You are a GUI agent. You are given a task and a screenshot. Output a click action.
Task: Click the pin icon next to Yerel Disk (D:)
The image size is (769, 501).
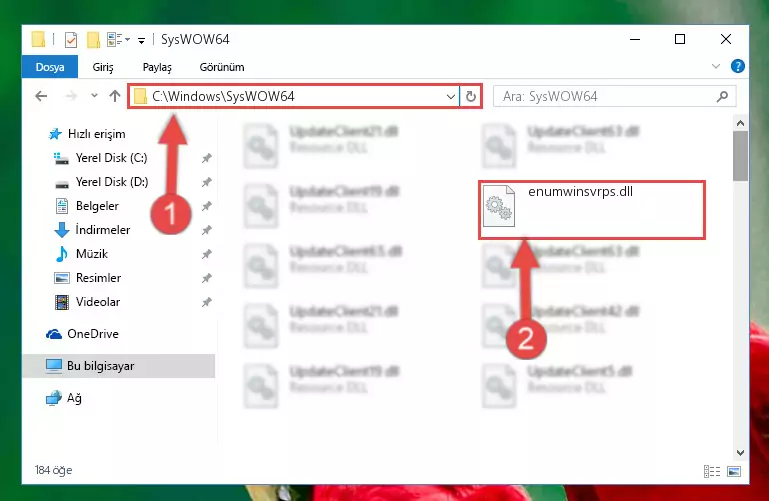[206, 182]
